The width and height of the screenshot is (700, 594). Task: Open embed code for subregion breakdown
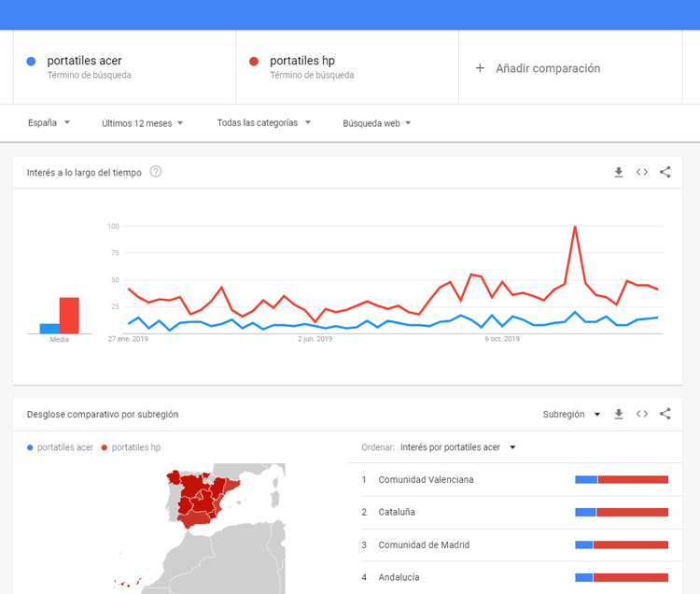pyautogui.click(x=642, y=414)
